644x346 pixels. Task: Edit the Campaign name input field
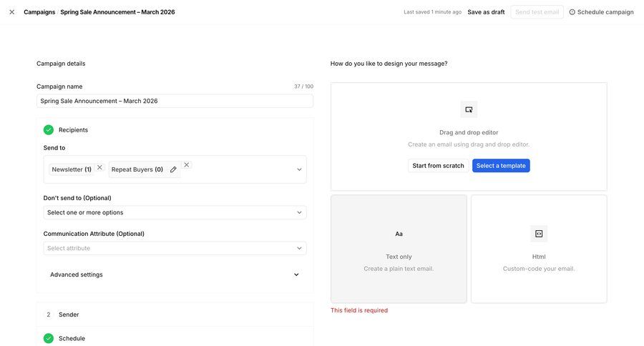click(175, 101)
